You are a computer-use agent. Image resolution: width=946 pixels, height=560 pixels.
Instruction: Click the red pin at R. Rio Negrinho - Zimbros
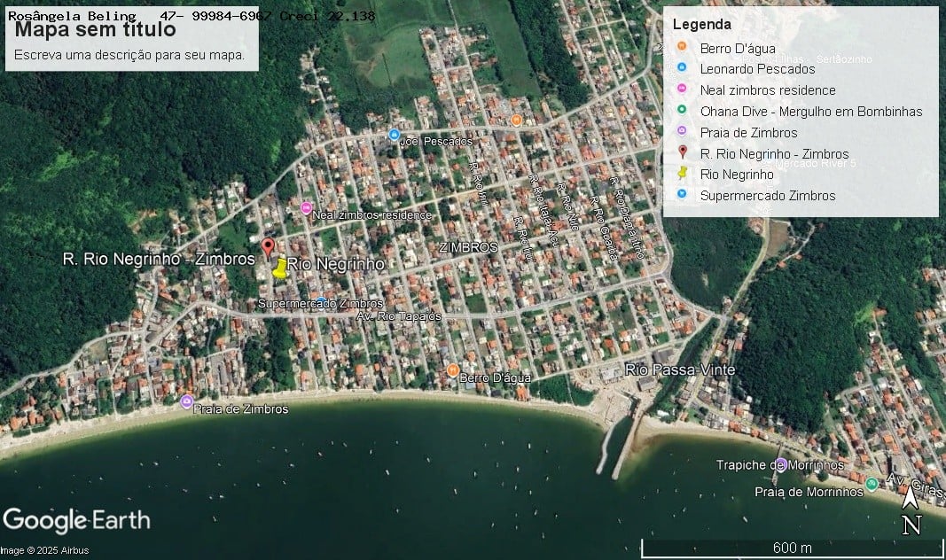pyautogui.click(x=268, y=247)
